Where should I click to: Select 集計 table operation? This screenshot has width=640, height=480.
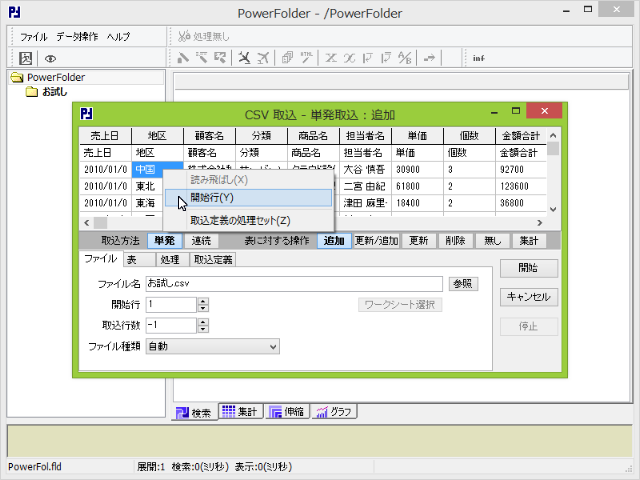[x=529, y=241]
